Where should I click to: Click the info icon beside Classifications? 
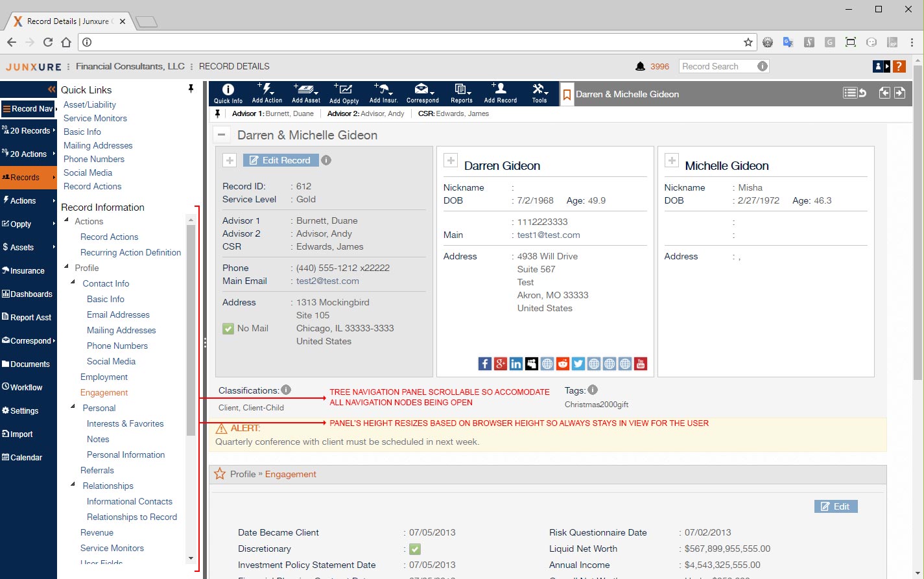pos(286,390)
